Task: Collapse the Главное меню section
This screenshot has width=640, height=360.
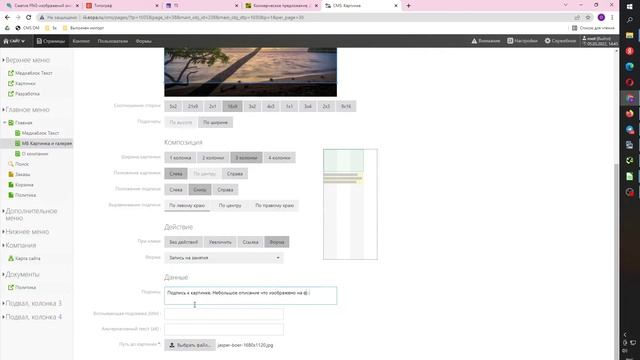Action: pyautogui.click(x=3, y=110)
